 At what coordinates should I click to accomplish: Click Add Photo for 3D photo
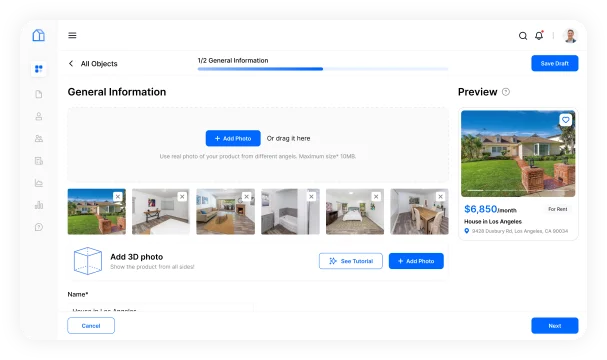click(416, 261)
